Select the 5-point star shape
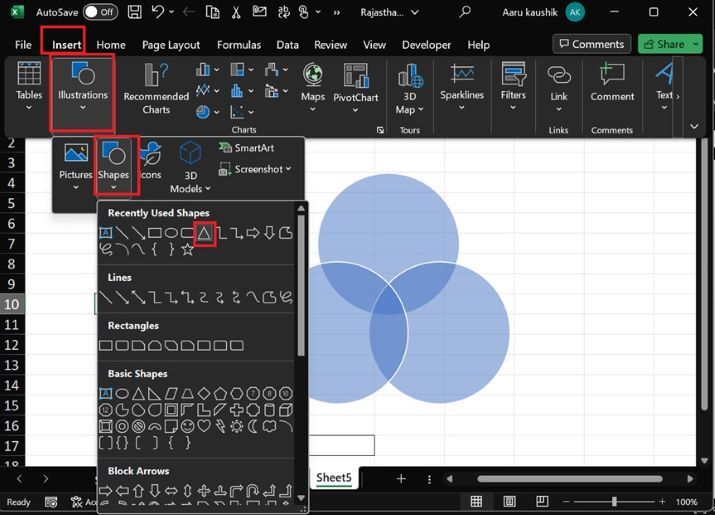Image resolution: width=715 pixels, height=515 pixels. pyautogui.click(x=187, y=250)
